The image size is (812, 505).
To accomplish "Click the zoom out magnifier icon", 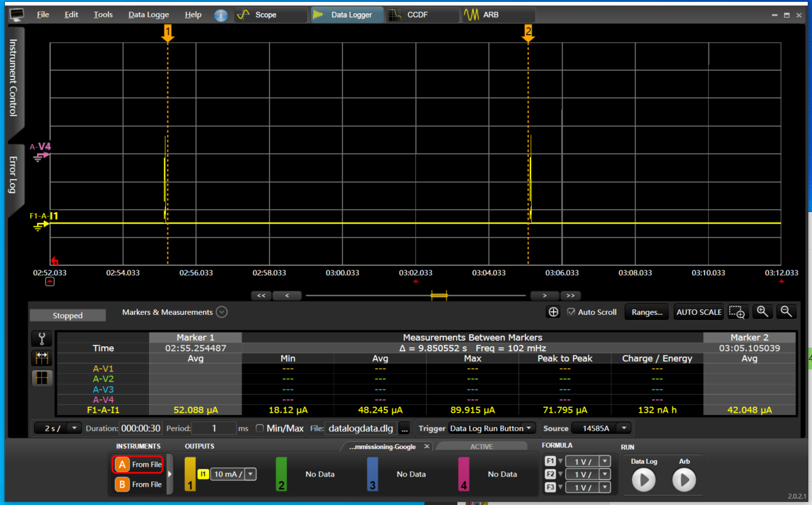I will (786, 312).
